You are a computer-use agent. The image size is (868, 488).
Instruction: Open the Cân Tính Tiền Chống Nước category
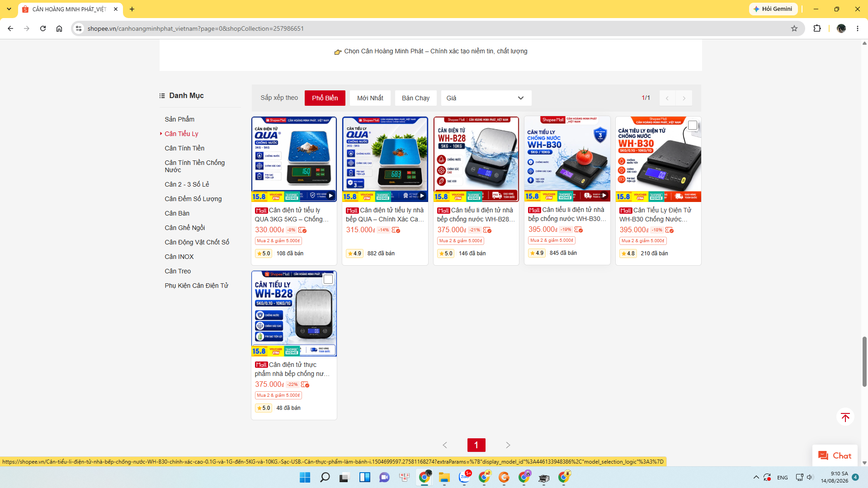[x=195, y=166]
